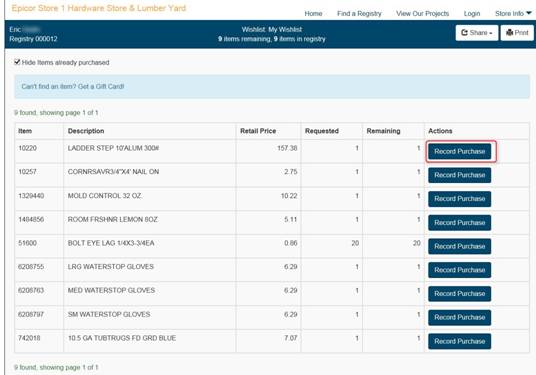
Task: Click the share arrow icon in Share button
Action: coord(464,32)
